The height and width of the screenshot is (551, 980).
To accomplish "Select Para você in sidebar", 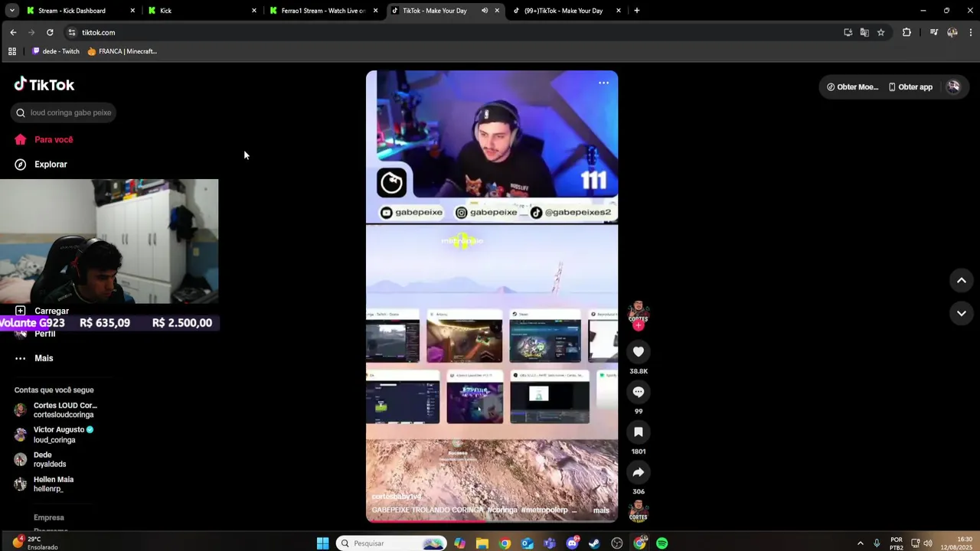I will pyautogui.click(x=44, y=139).
